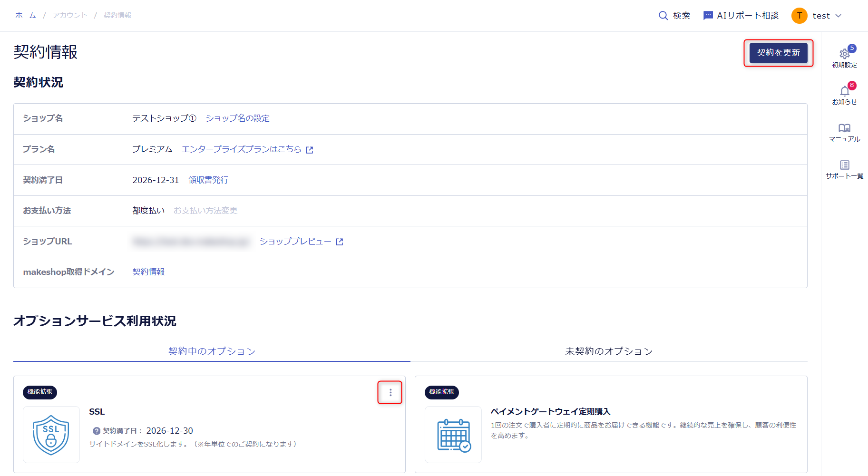The image size is (868, 476).
Task: Open the search magnifier icon
Action: pyautogui.click(x=663, y=16)
